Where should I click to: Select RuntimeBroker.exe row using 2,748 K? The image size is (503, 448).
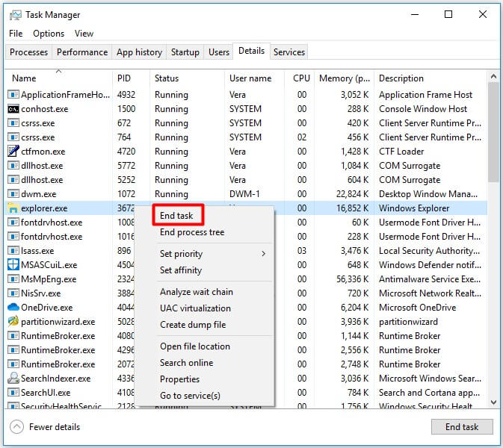pos(247,364)
